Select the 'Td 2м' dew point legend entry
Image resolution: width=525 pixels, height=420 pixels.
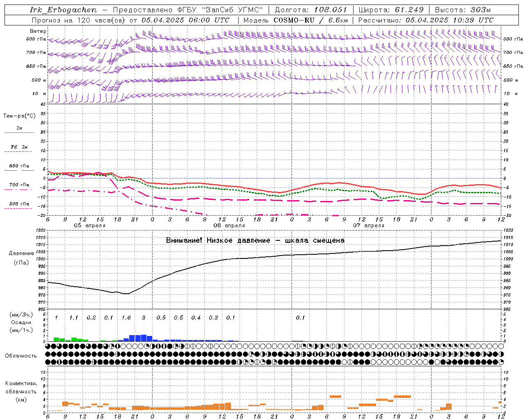tap(19, 147)
